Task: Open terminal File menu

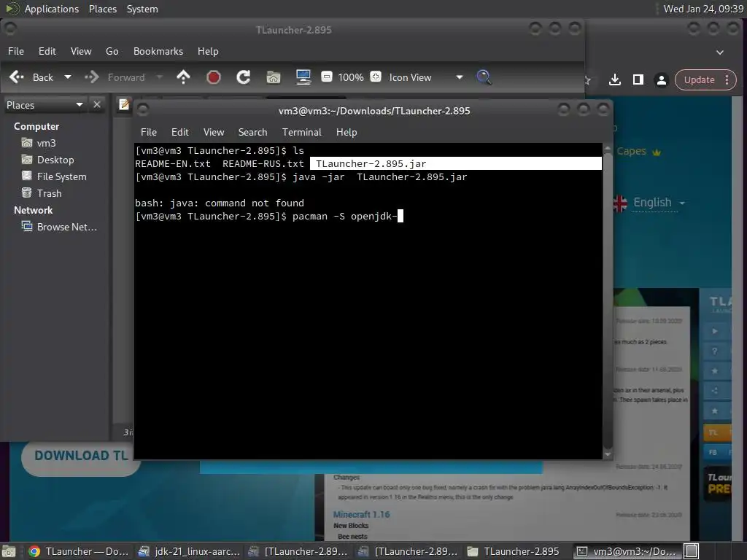Action: 149,132
